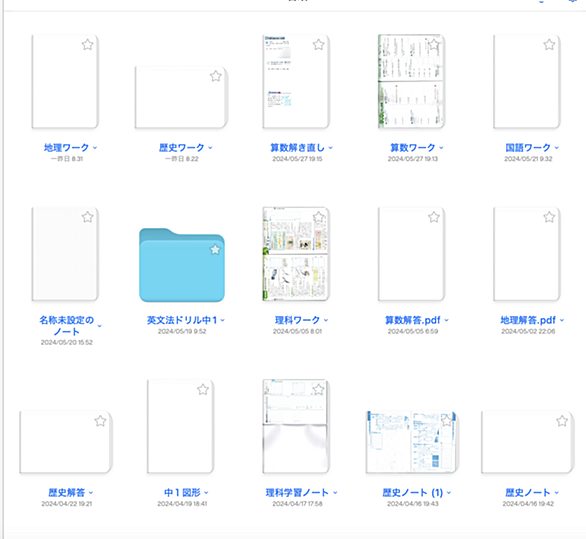586x539 pixels.
Task: Toggle favorite star on 英文法ドリル中1 folder
Action: tap(215, 249)
